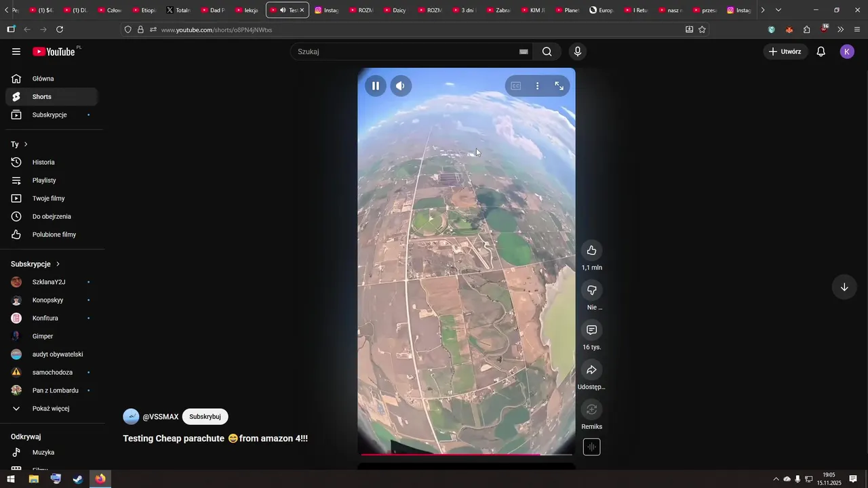Open Playlisty in the sidebar
The width and height of the screenshot is (868, 488).
click(52, 181)
